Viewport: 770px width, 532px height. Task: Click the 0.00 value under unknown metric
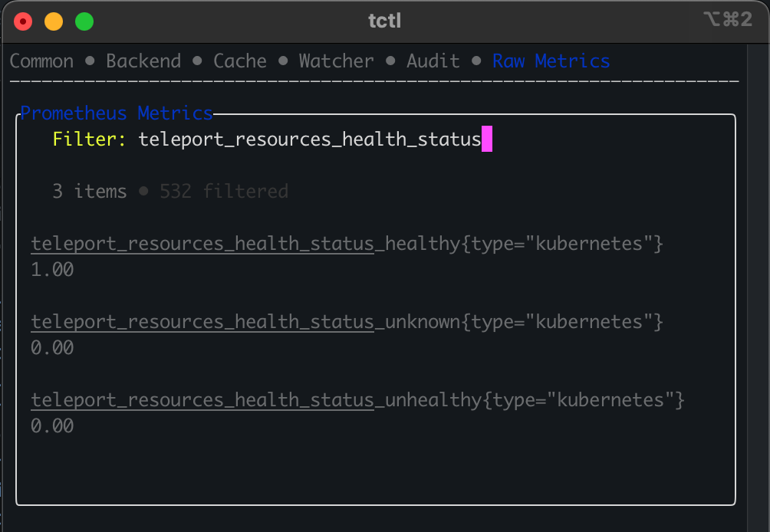click(x=52, y=348)
